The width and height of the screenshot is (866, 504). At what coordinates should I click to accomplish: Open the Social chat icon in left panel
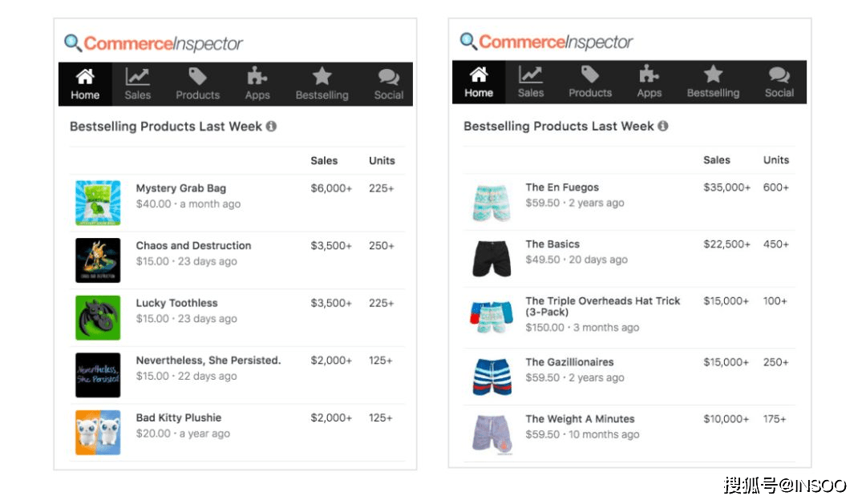click(x=389, y=78)
